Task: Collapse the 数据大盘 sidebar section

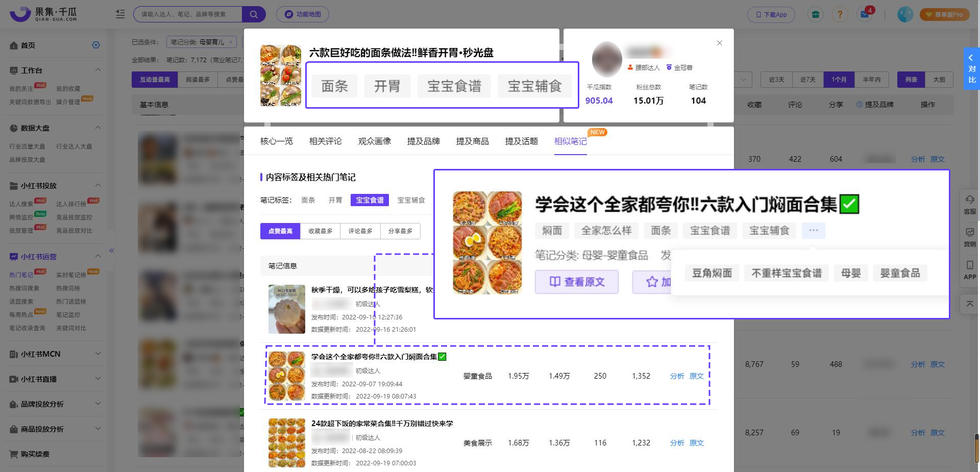Action: [98, 128]
